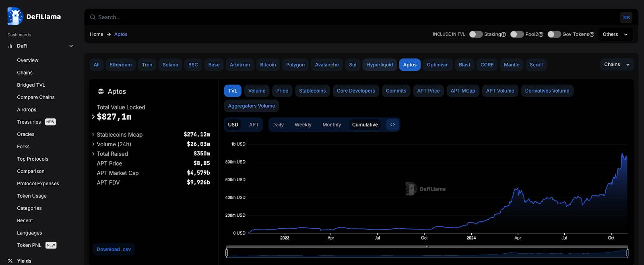The width and height of the screenshot is (644, 265).
Task: Select the APT Price chart tab
Action: coord(428,91)
